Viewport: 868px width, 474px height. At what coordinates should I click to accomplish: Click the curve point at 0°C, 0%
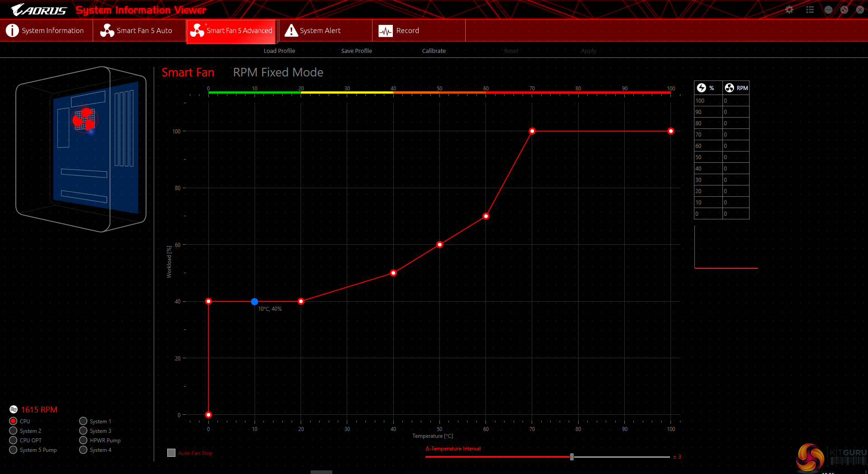(208, 415)
